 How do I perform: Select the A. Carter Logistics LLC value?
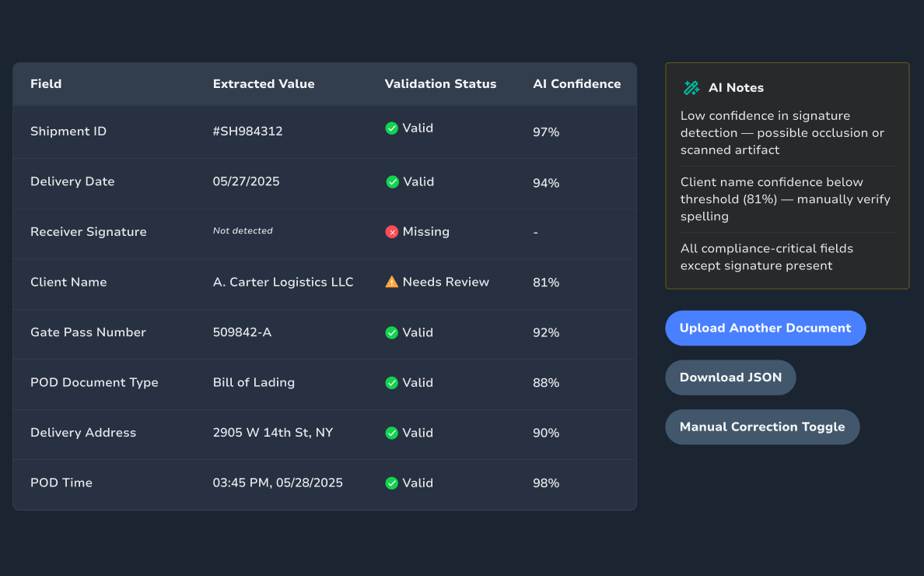pyautogui.click(x=283, y=282)
